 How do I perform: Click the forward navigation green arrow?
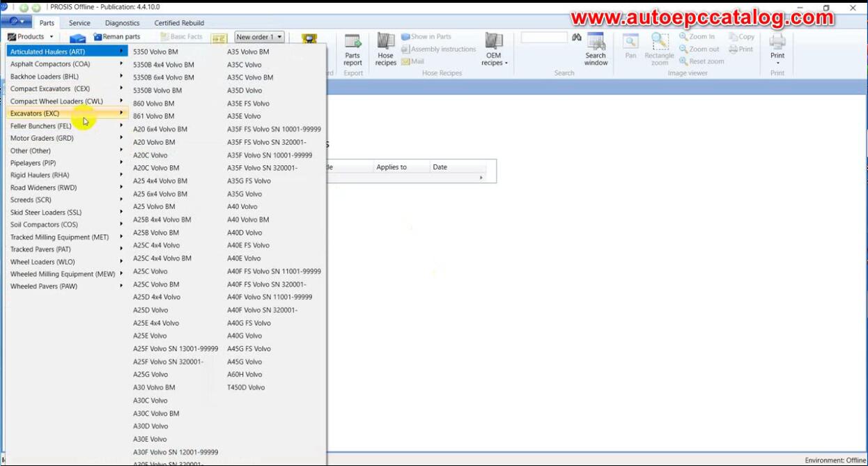click(36, 8)
